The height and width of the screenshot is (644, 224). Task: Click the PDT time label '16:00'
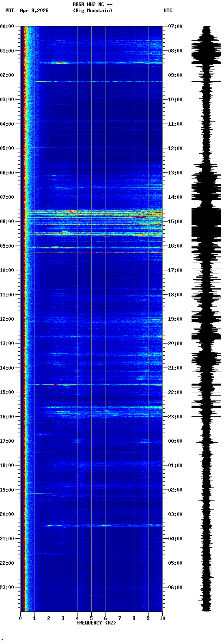[7, 417]
